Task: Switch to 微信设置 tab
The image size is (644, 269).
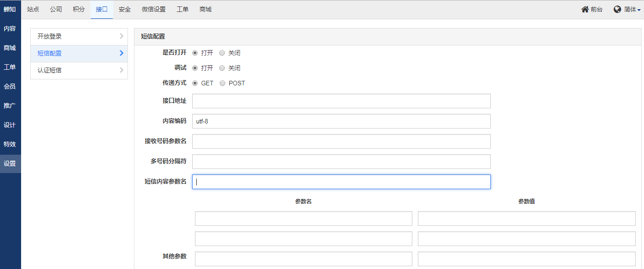Action: tap(154, 9)
